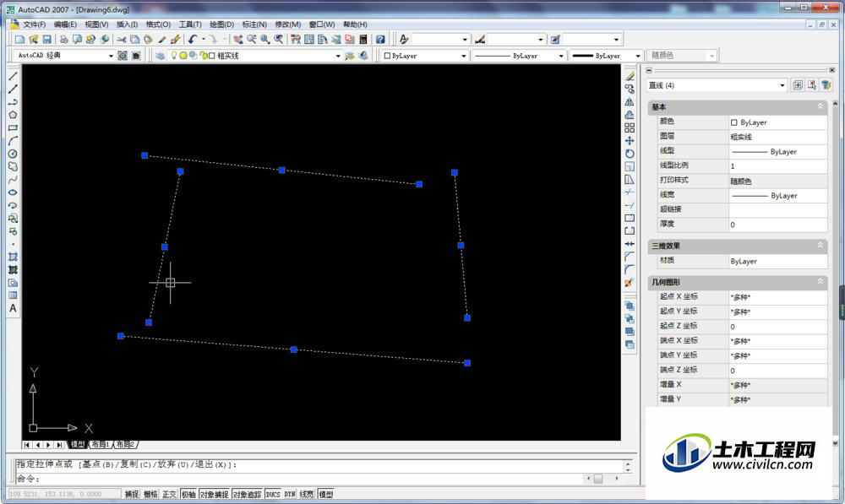Screen dimensions: 845x504
Task: Toggle 对象追踪 object tracking
Action: point(247,494)
